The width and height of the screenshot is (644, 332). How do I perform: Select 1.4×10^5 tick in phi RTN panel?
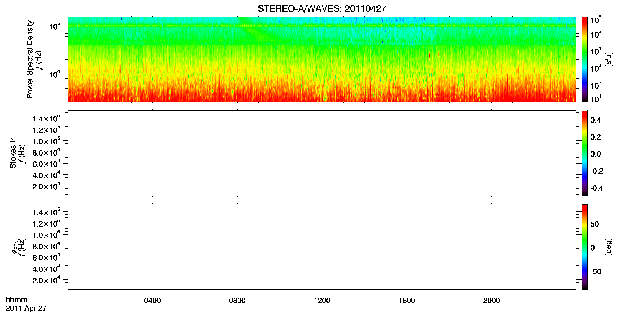click(x=46, y=212)
